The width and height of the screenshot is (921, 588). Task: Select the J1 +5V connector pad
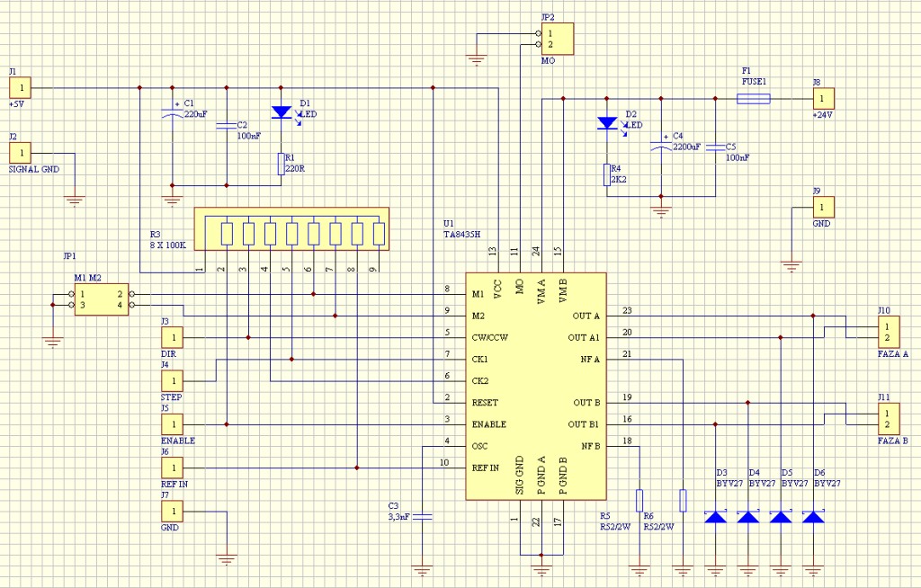tap(20, 88)
